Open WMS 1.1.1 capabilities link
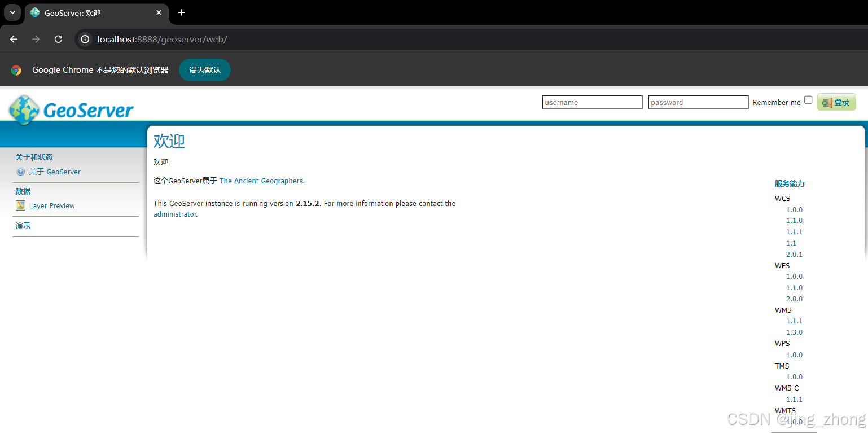 pyautogui.click(x=794, y=321)
